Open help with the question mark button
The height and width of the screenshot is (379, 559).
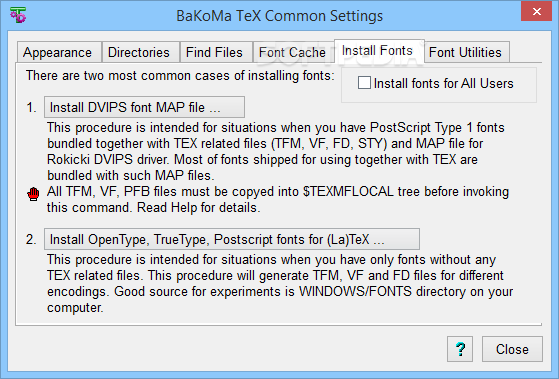(460, 349)
